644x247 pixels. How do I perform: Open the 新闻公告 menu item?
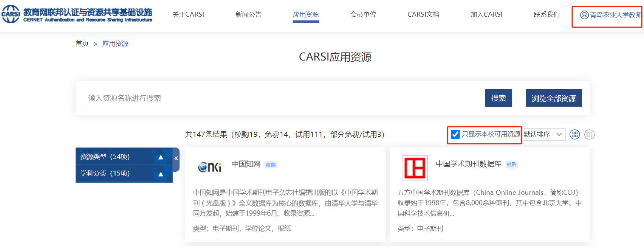coord(248,14)
